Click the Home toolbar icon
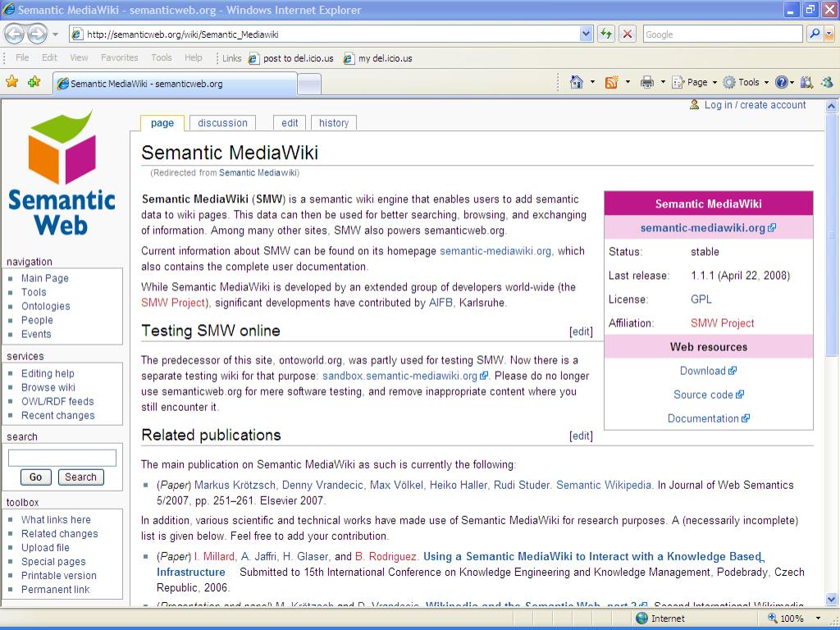The height and width of the screenshot is (630, 840). 577,82
